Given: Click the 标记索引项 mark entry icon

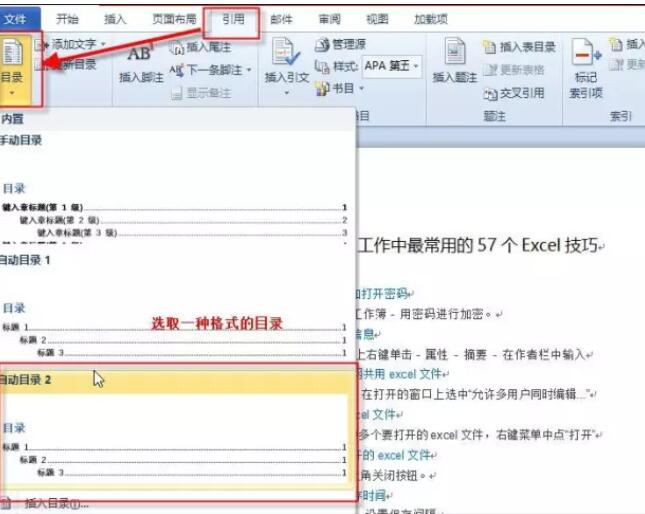Looking at the screenshot, I should (586, 53).
